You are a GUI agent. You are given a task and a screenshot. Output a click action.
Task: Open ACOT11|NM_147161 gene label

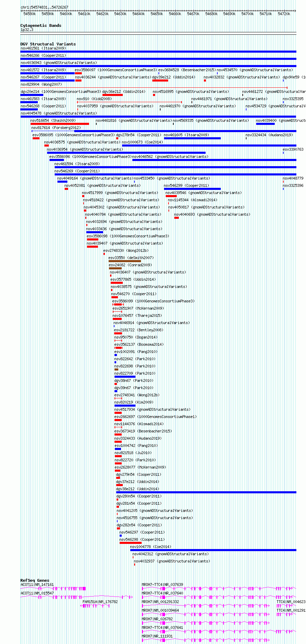37,585
